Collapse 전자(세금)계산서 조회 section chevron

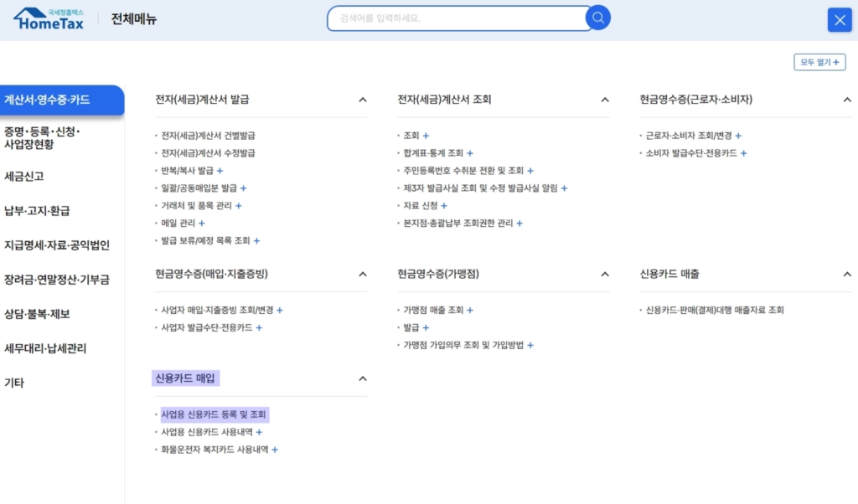click(x=605, y=100)
